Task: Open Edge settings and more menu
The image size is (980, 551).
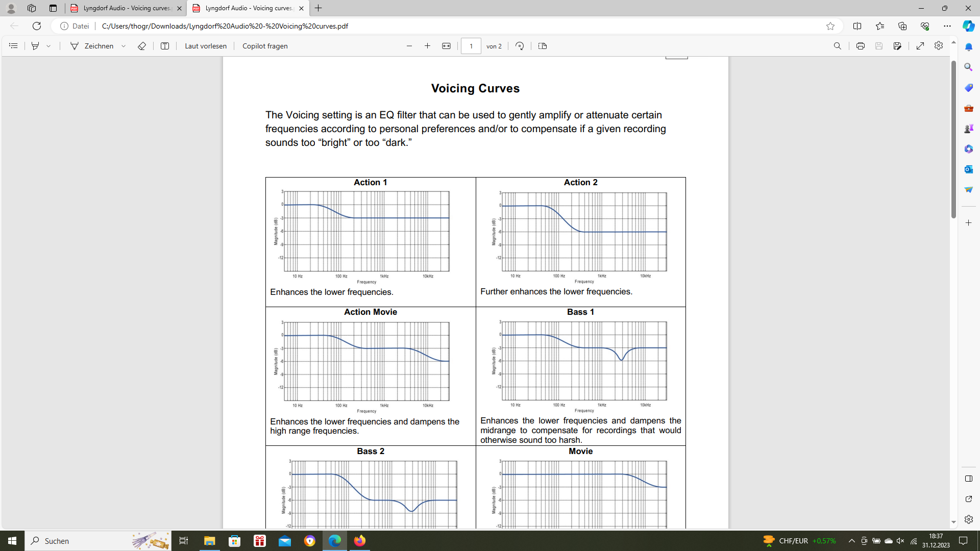Action: click(x=947, y=26)
